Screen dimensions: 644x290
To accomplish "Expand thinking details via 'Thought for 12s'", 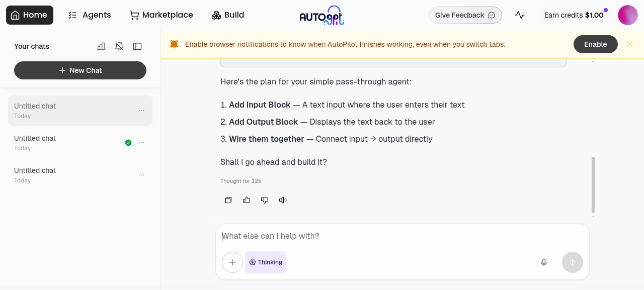I will tap(240, 181).
